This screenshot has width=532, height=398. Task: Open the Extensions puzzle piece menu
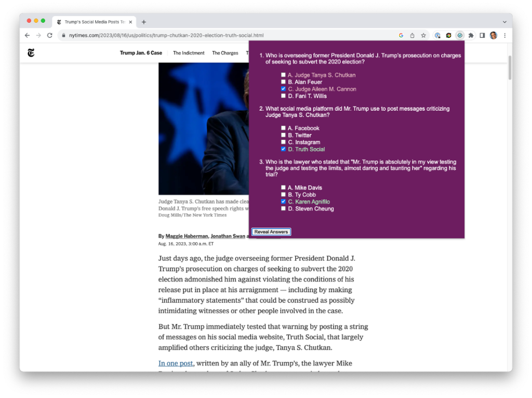(x=471, y=35)
